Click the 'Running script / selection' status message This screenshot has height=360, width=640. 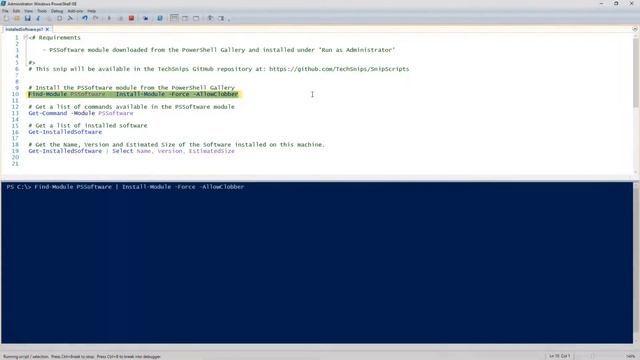pos(82,357)
